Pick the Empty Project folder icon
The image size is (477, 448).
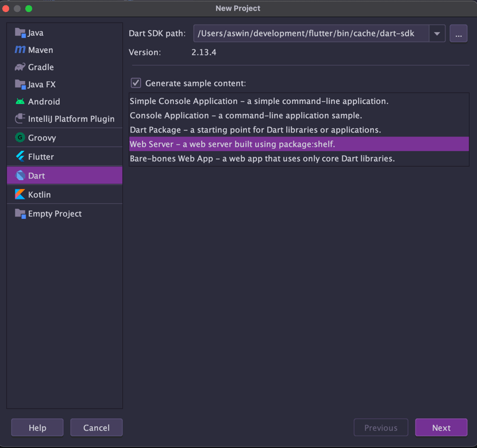pyautogui.click(x=20, y=214)
